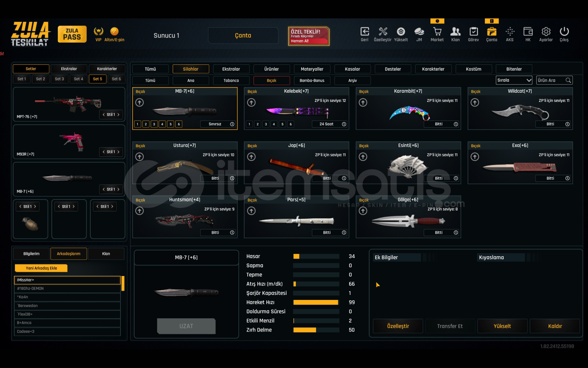
Task: Open the JM coins icon
Action: pyautogui.click(x=419, y=32)
